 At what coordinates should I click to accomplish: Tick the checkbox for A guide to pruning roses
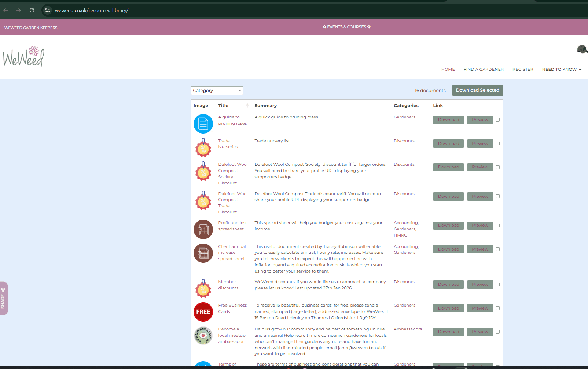498,120
